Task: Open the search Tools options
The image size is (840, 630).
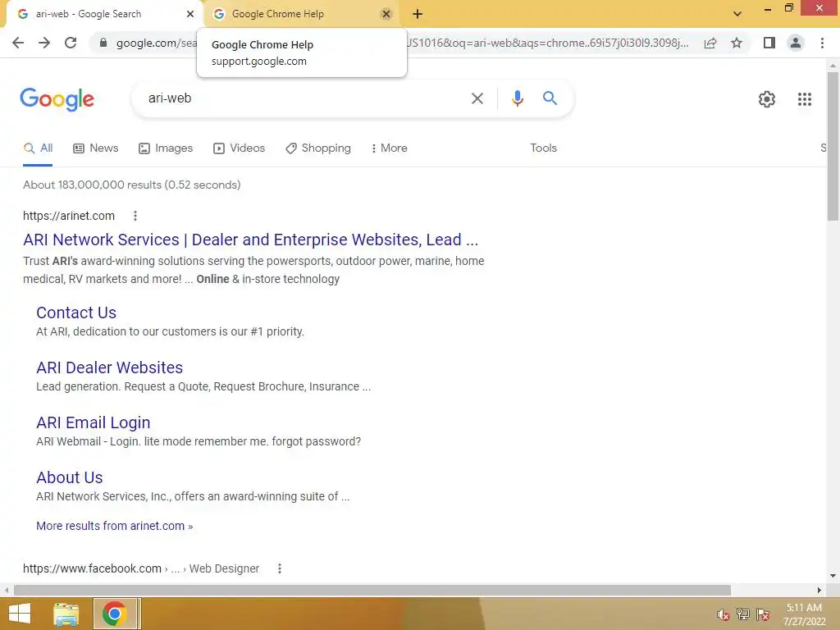Action: point(543,148)
